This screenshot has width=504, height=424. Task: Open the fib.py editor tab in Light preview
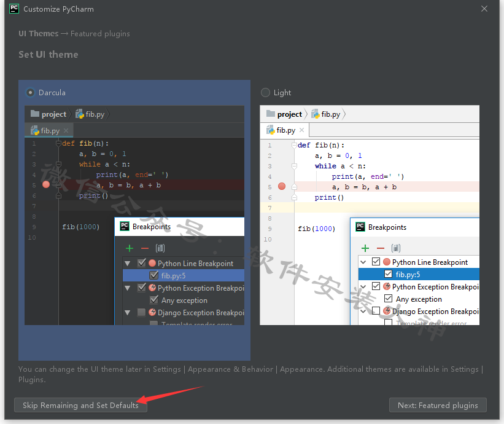tap(285, 130)
